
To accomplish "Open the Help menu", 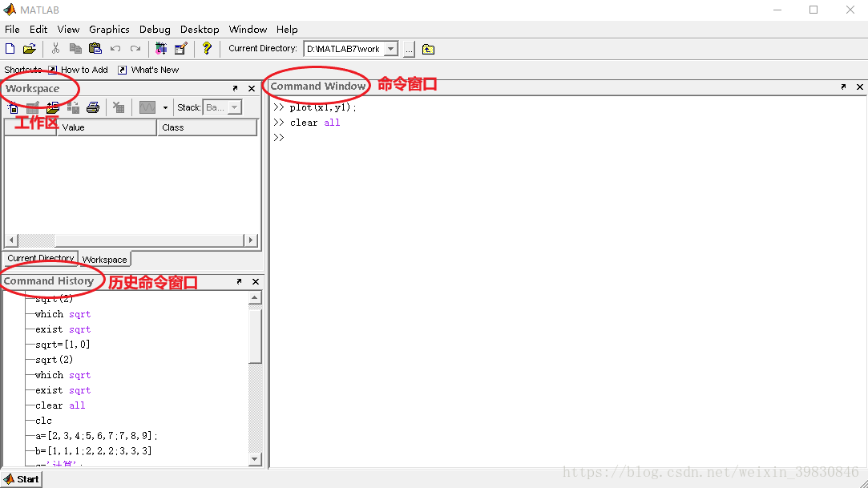I will click(287, 30).
